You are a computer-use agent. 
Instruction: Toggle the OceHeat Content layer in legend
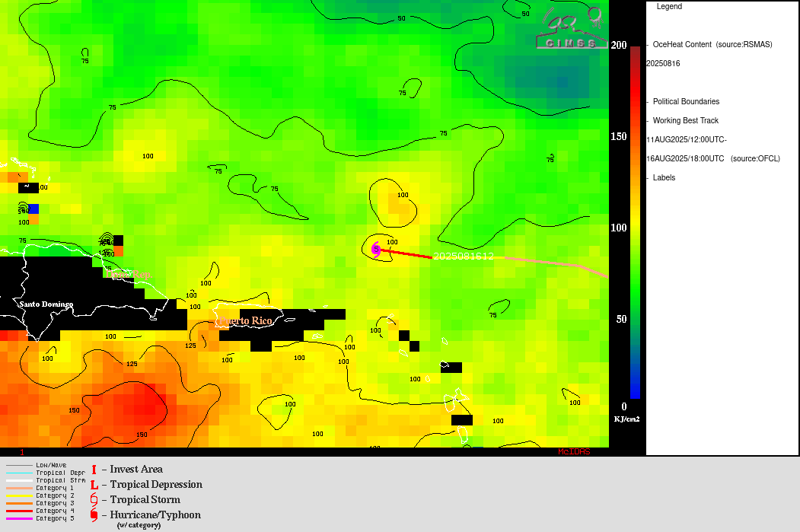click(712, 45)
